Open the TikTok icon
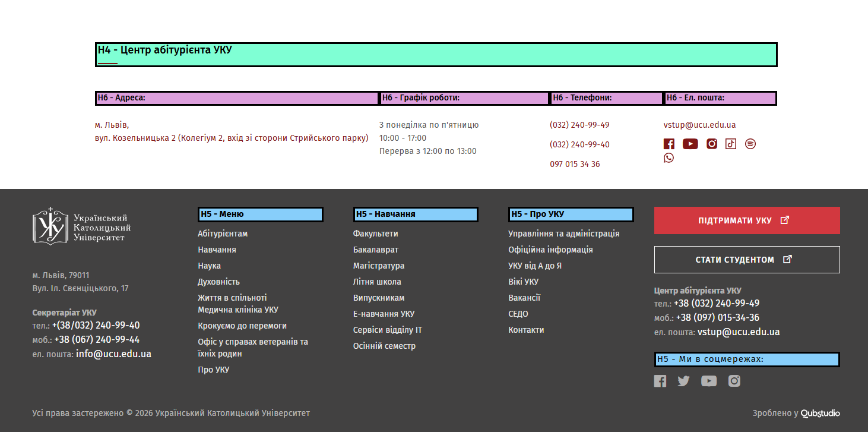The height and width of the screenshot is (432, 868). pos(731,144)
